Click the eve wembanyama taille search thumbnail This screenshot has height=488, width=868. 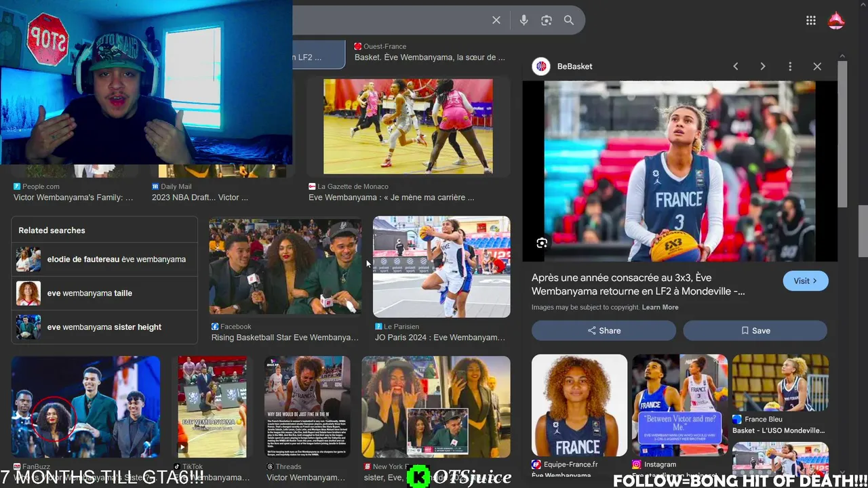pyautogui.click(x=28, y=293)
